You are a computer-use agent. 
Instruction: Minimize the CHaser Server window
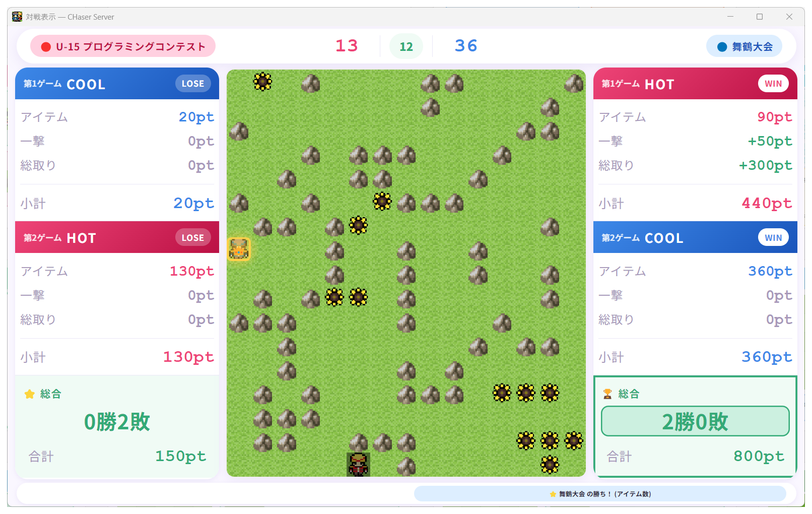(730, 17)
